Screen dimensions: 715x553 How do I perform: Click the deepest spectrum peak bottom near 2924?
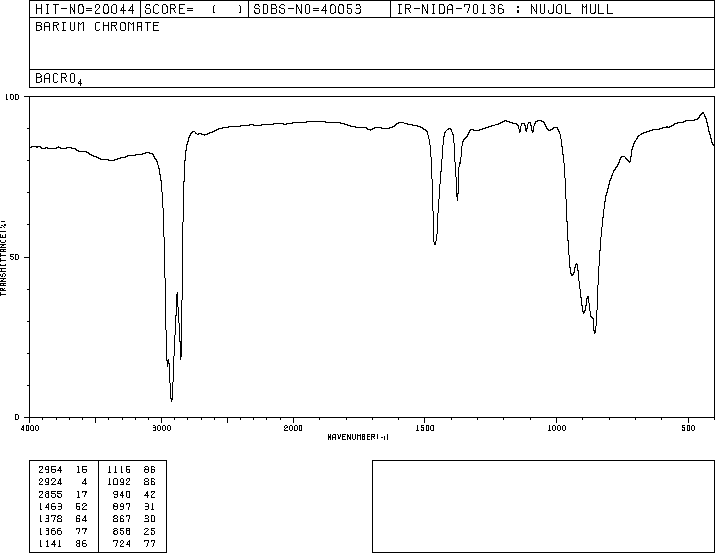tap(171, 401)
